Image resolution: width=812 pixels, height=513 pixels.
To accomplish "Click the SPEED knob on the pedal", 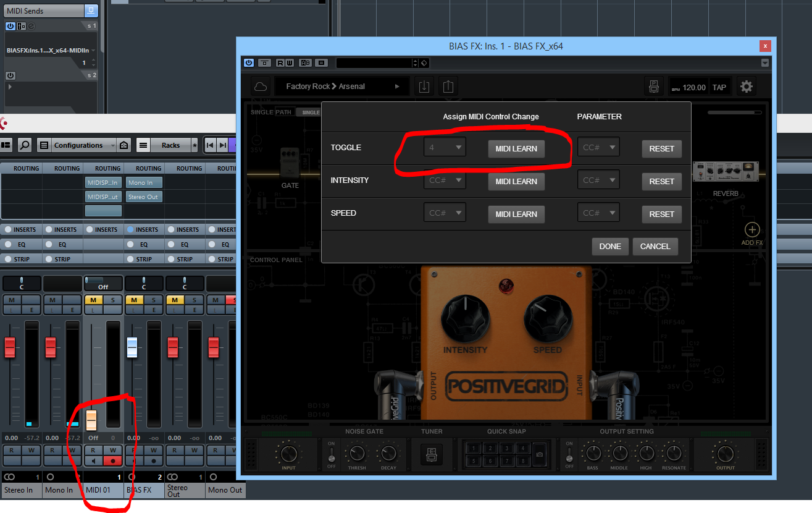I will [x=547, y=320].
